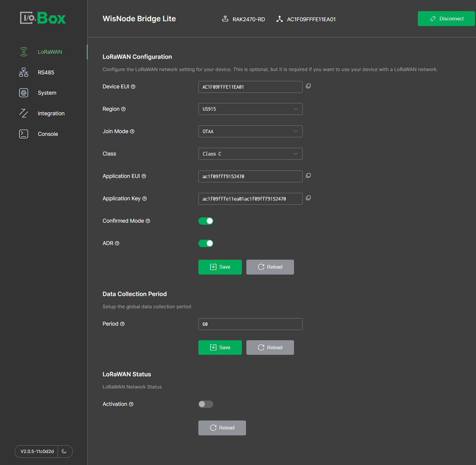Click the RS485 network sidebar icon
Image resolution: width=476 pixels, height=465 pixels.
pyautogui.click(x=24, y=72)
